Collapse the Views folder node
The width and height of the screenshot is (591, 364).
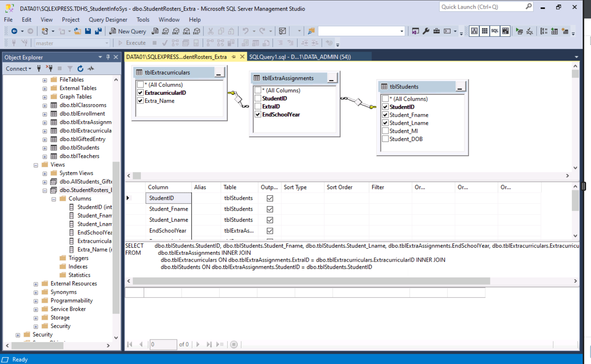click(x=36, y=165)
